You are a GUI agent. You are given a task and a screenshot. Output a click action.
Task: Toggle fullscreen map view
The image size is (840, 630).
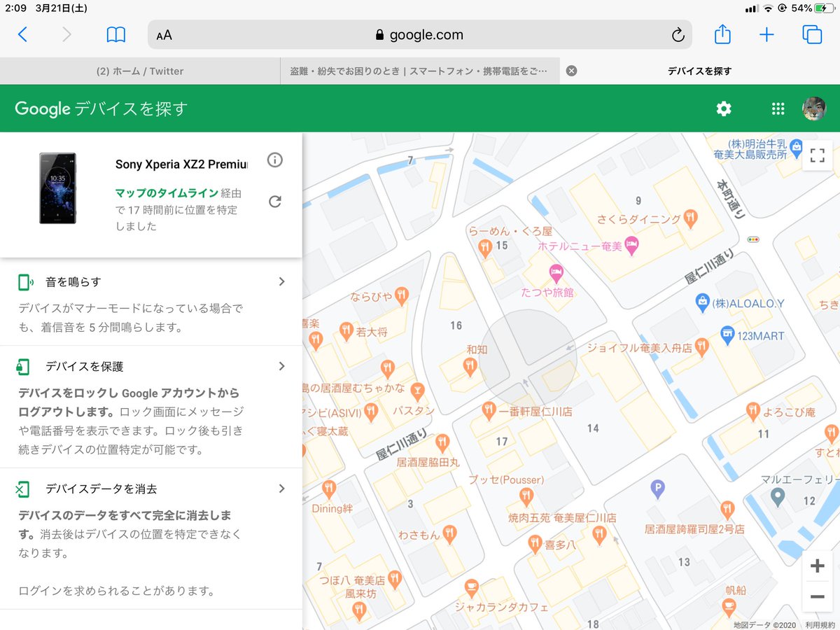(x=817, y=155)
